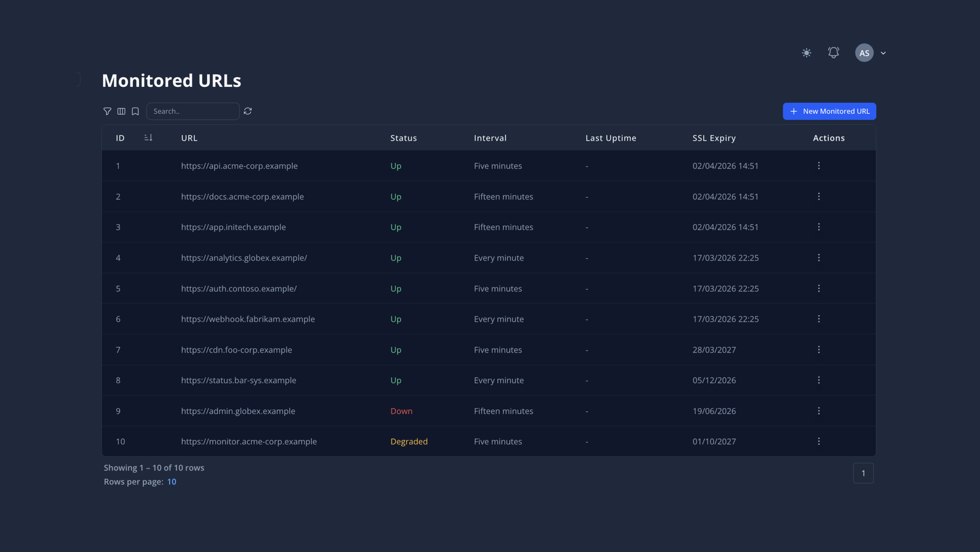Screen dimensions: 980x552
Task: Toggle light theme sun icon
Action: coord(807,53)
